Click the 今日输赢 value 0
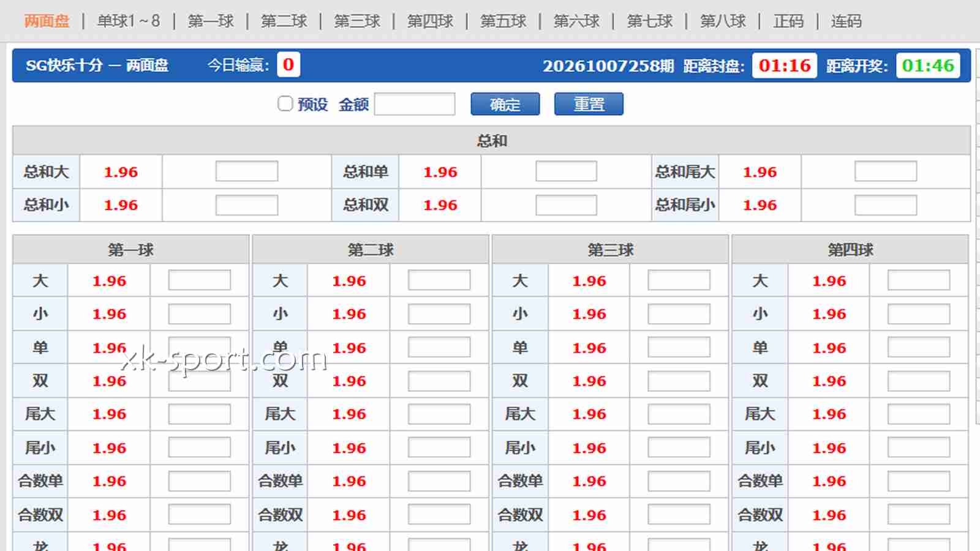 click(x=288, y=65)
